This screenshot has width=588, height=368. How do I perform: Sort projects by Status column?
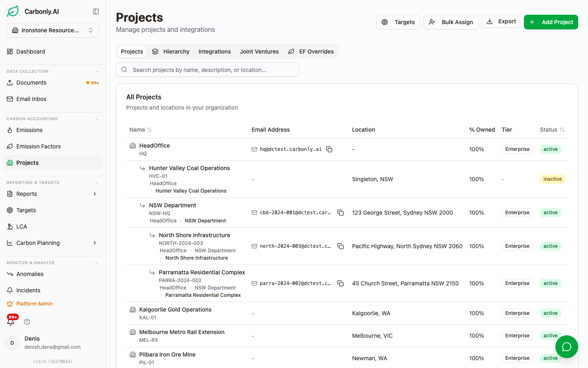tap(552, 130)
